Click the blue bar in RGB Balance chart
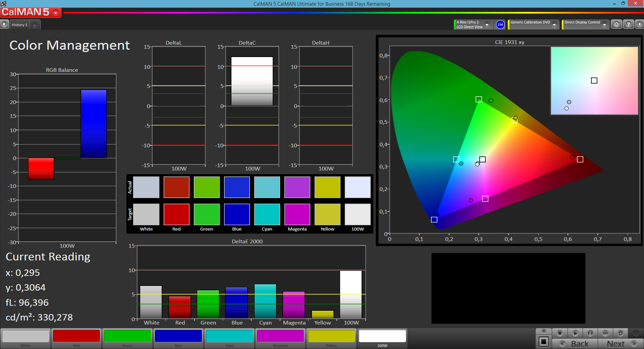This screenshot has height=349, width=644. coord(94,124)
